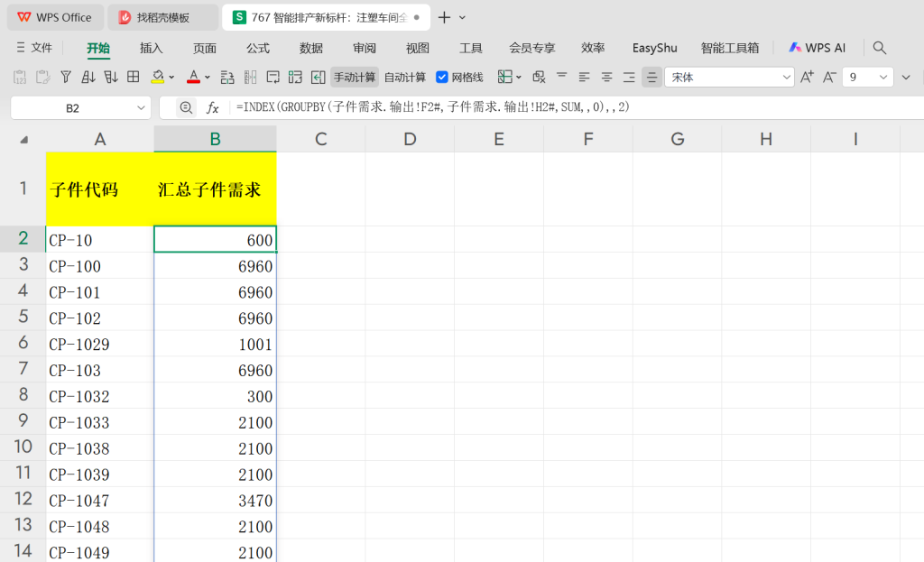This screenshot has width=924, height=562.
Task: Open the Name Box dropdown arrow
Action: [141, 108]
